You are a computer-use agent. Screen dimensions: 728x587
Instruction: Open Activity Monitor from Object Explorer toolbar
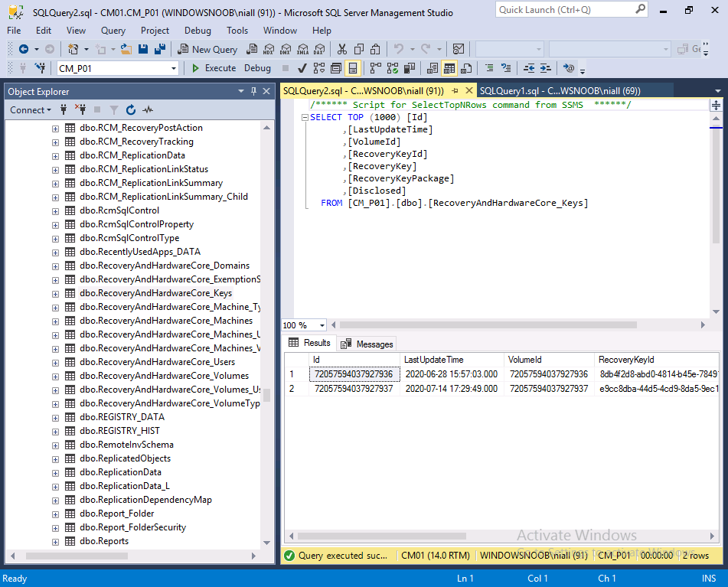tap(148, 110)
